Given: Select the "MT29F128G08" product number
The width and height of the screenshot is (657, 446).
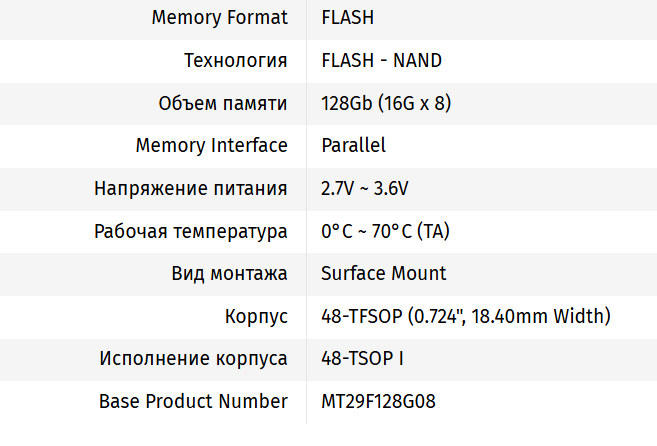Looking at the screenshot, I should pos(378,401).
